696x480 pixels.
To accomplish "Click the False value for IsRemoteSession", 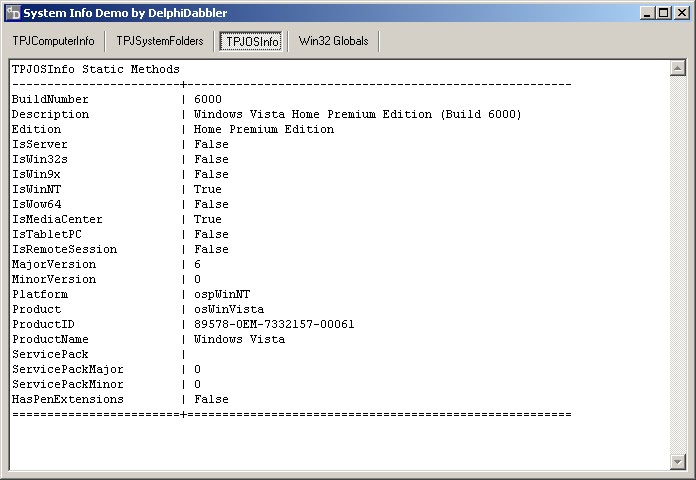I will pyautogui.click(x=211, y=249).
